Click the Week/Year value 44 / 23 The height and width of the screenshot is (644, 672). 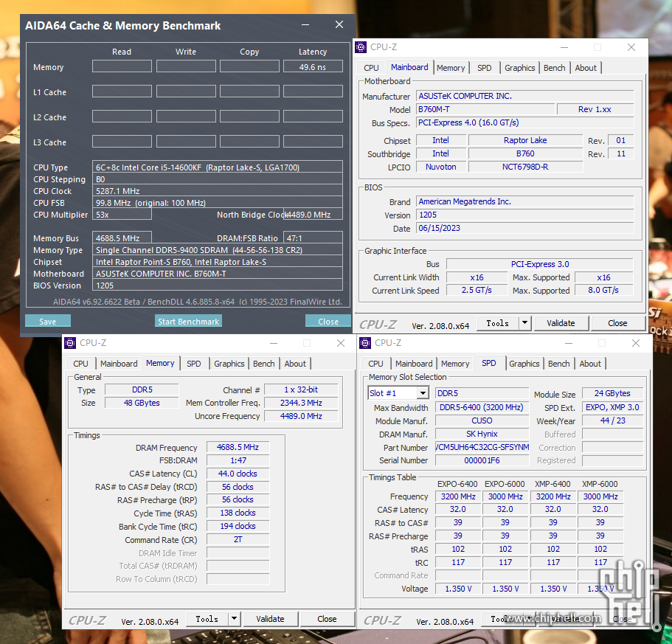point(612,420)
